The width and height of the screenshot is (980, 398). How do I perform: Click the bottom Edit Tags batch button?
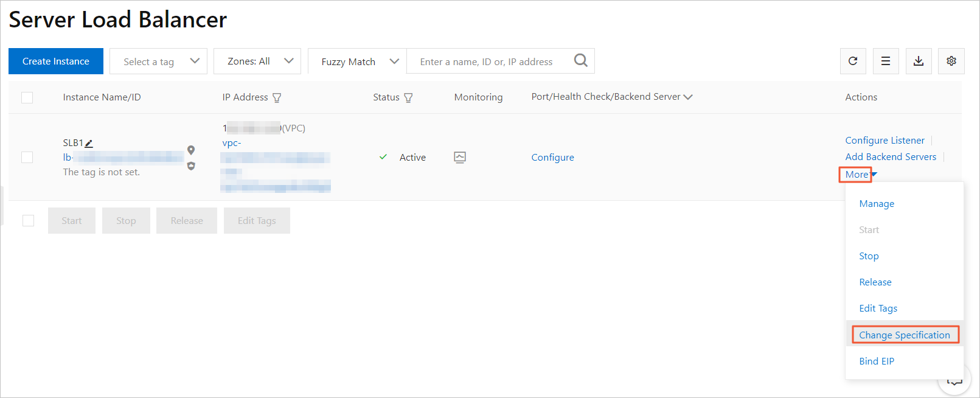pos(257,221)
